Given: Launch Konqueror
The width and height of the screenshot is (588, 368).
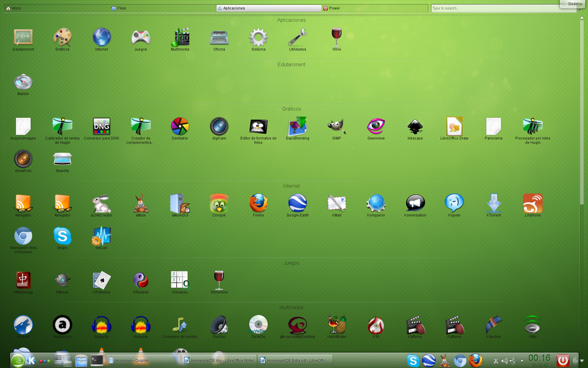Looking at the screenshot, I should point(376,205).
